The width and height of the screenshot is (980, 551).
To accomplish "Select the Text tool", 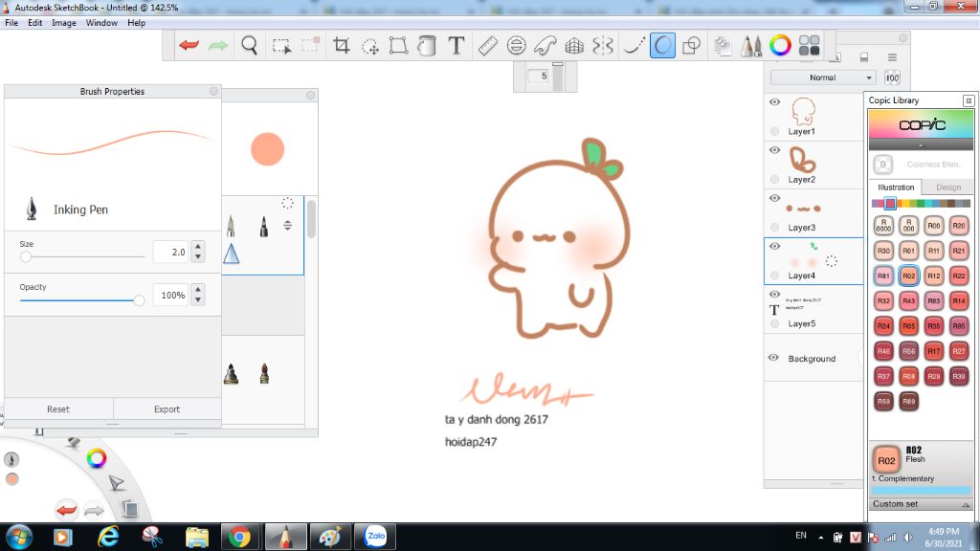I will pos(457,45).
